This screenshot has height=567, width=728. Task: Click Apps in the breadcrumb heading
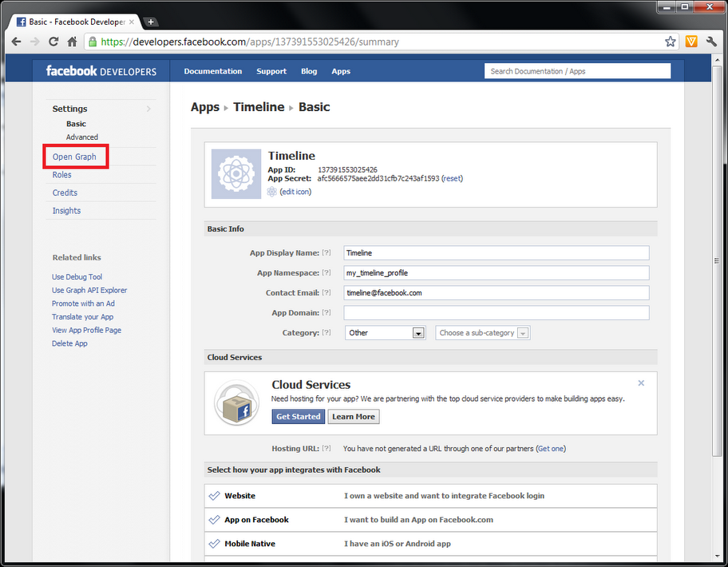coord(204,107)
